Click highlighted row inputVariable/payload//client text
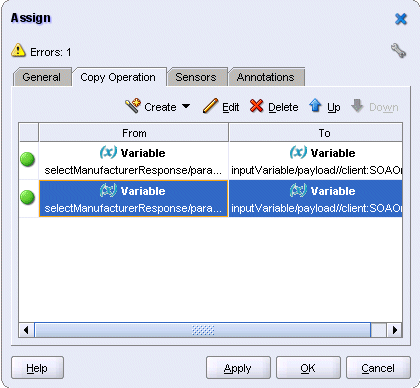This screenshot has height=388, width=420. pyautogui.click(x=317, y=208)
